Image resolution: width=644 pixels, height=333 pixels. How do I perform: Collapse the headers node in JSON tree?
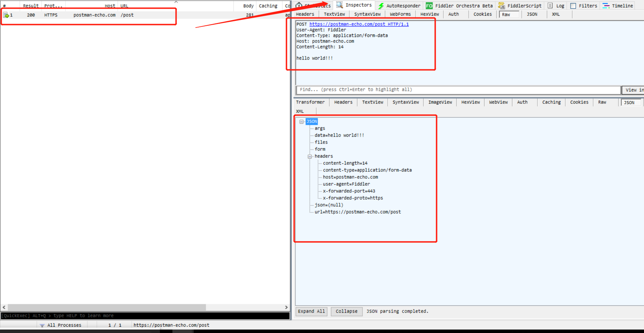[x=310, y=157]
